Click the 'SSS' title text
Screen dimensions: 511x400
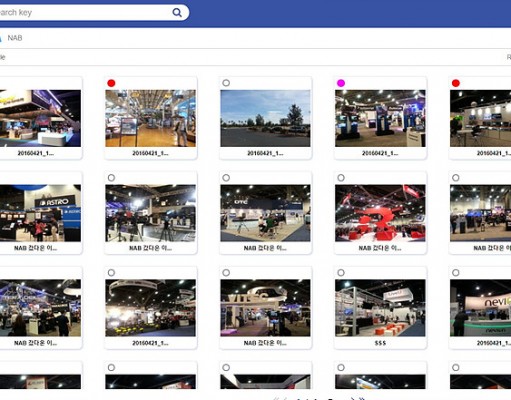(x=380, y=343)
